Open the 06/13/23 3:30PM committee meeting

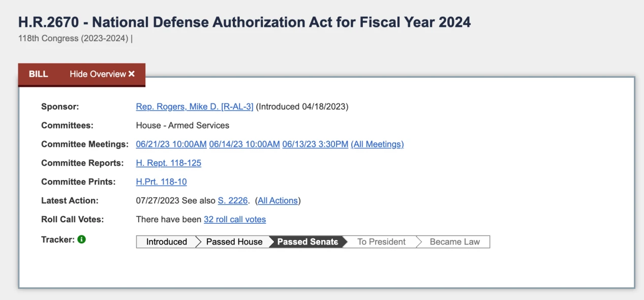[315, 144]
